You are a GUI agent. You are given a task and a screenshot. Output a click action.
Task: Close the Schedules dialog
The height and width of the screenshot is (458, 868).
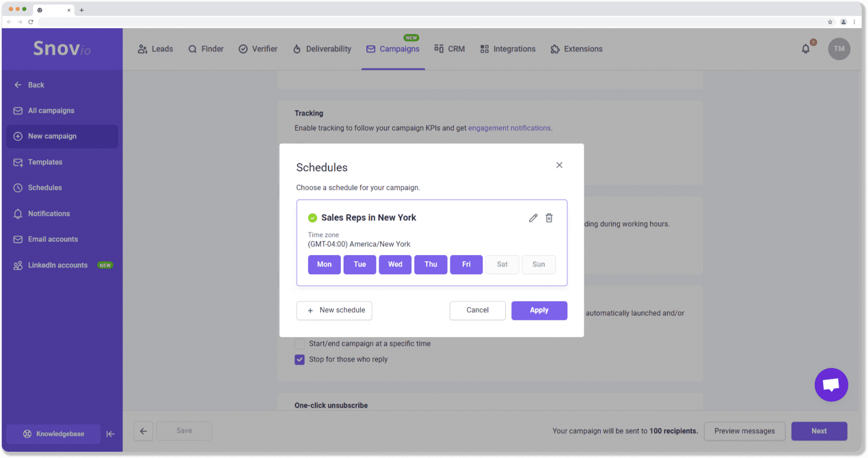click(x=559, y=165)
